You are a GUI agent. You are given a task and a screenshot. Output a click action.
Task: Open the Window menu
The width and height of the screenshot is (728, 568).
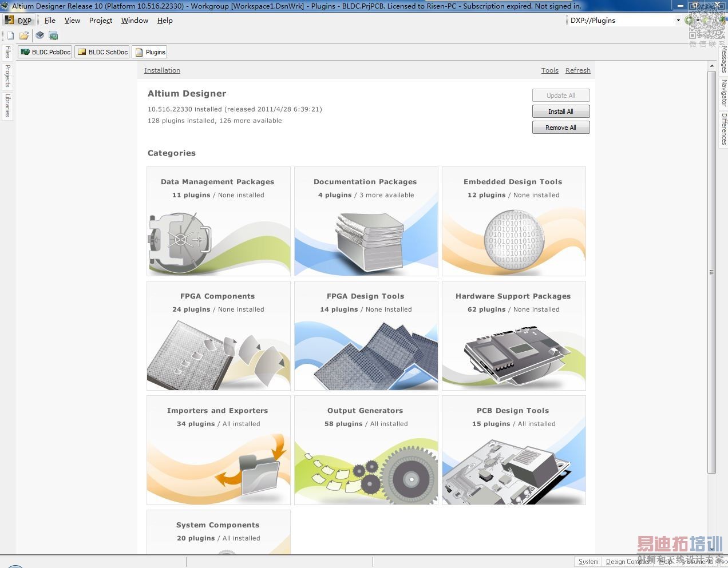click(134, 20)
